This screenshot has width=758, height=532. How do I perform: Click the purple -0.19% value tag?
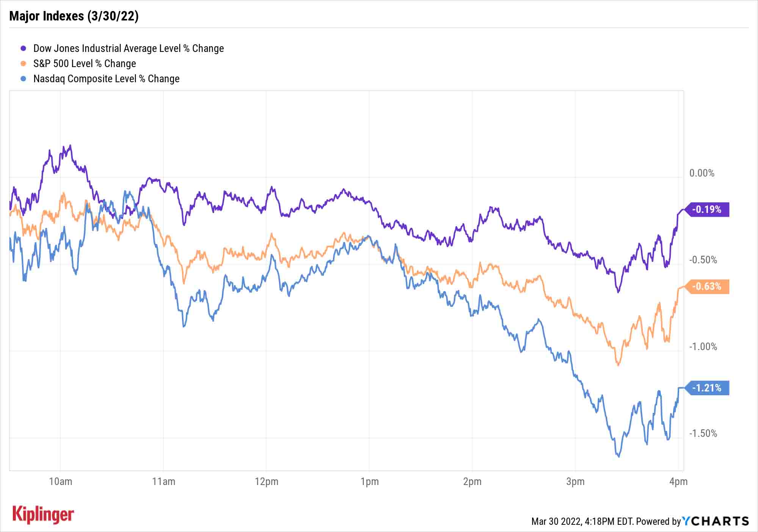pos(707,210)
